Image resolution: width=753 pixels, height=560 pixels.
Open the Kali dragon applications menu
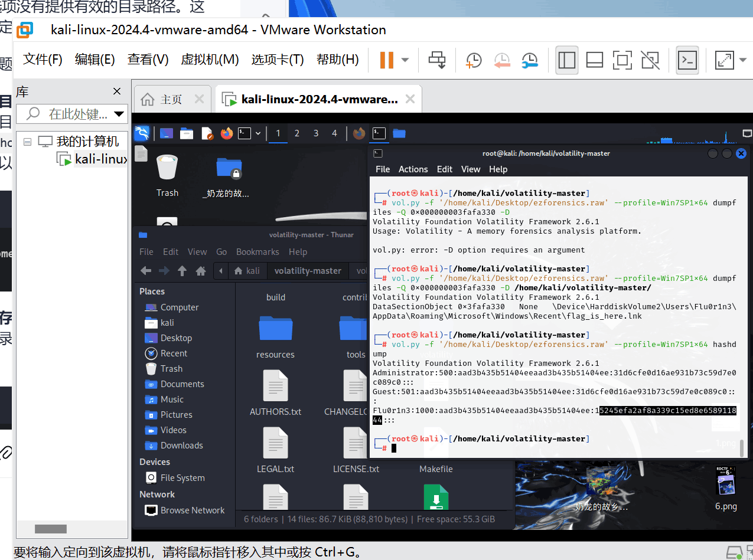click(x=142, y=133)
